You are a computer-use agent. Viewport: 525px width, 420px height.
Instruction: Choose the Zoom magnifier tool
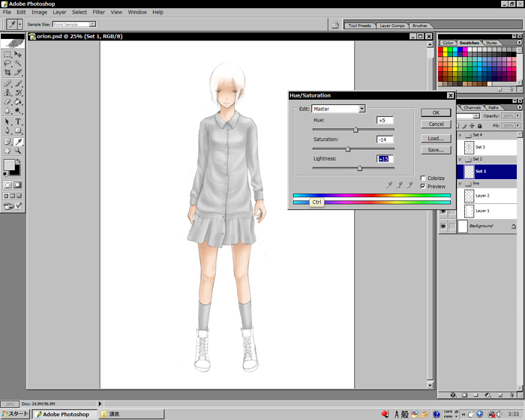[18, 151]
